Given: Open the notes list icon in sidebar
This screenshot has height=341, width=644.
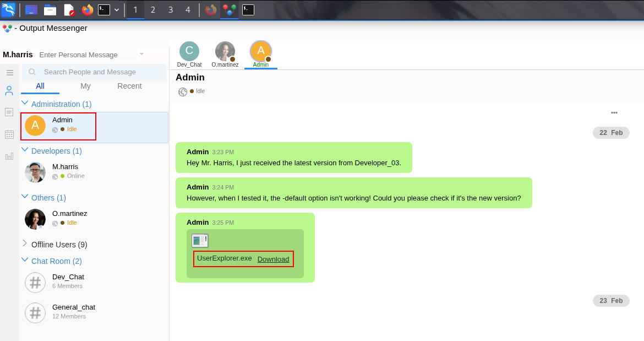Looking at the screenshot, I should [9, 112].
